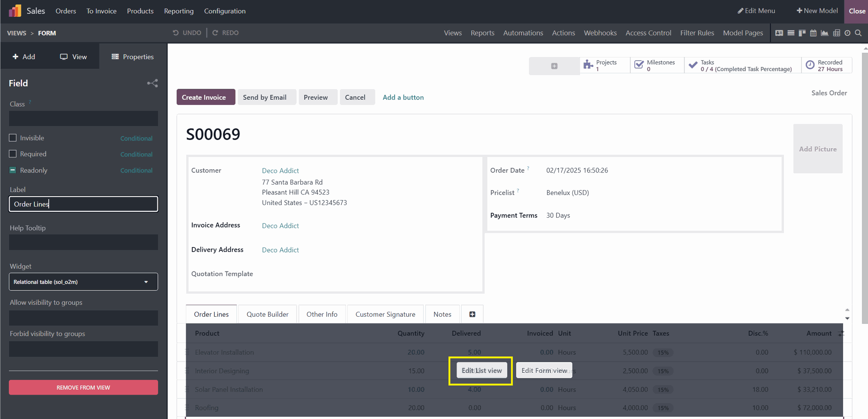Viewport: 868px width, 419px height.
Task: Open the To Invoice menu
Action: tap(101, 11)
